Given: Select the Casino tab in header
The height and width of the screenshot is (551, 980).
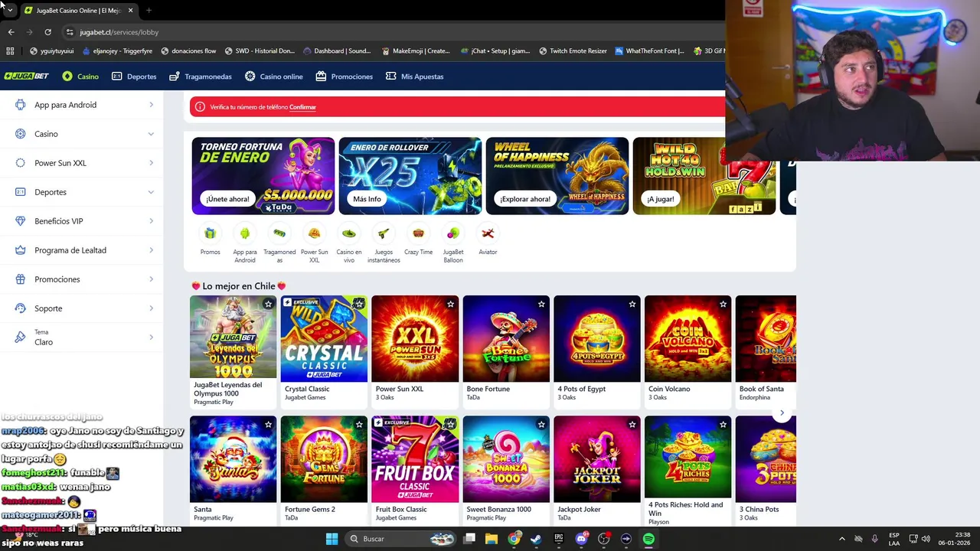Looking at the screenshot, I should tap(80, 77).
